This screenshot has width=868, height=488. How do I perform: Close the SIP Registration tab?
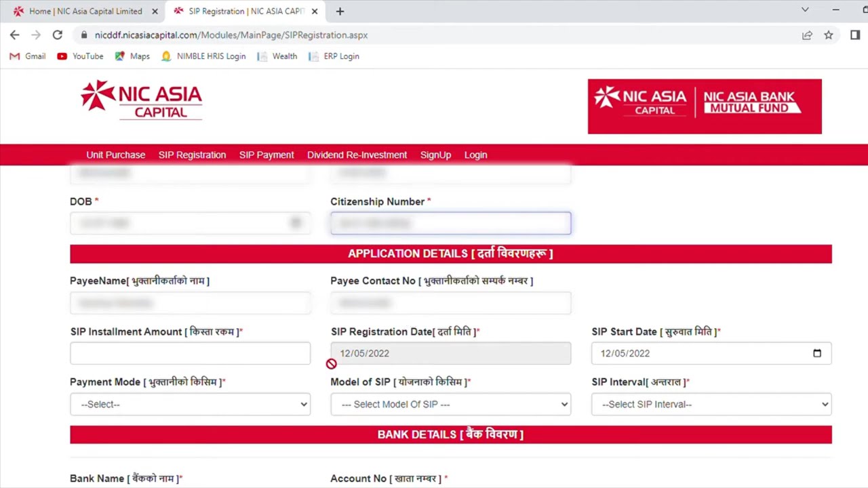pos(315,12)
